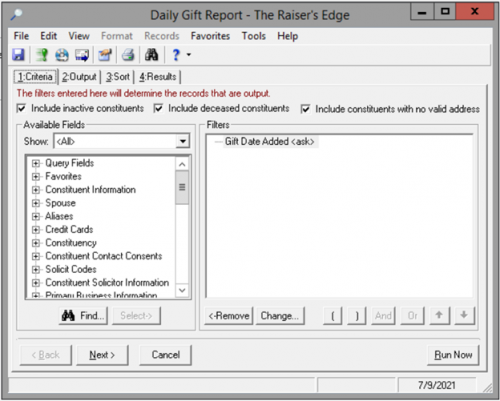Click the open parenthesis button
500x401 pixels.
(x=333, y=315)
